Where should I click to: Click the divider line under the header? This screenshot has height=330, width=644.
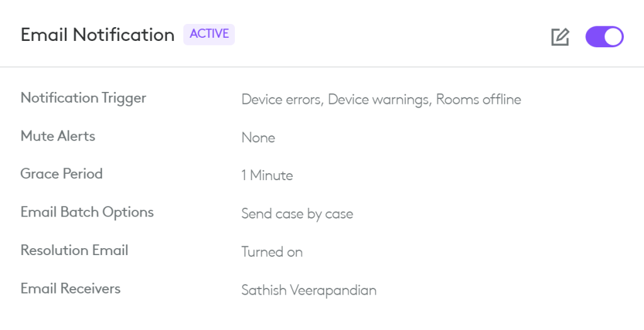[x=322, y=67]
